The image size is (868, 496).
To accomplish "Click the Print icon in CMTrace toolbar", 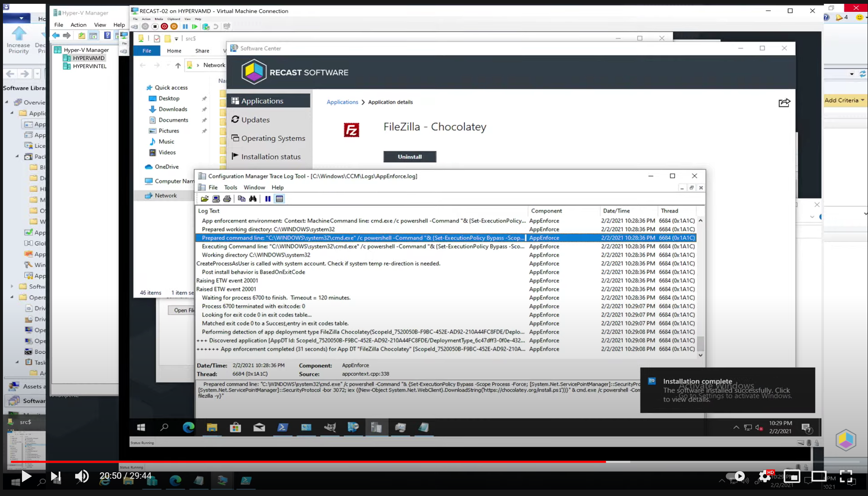I will (x=227, y=199).
